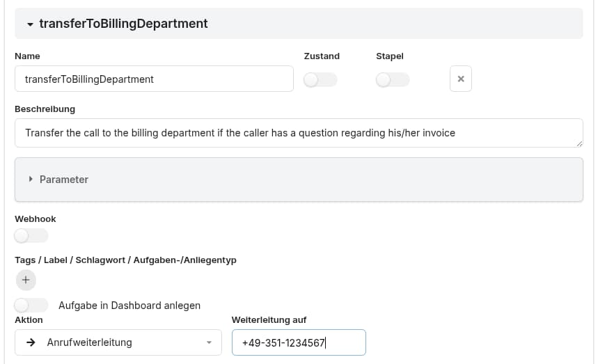Add a tag with the plus icon
Screen dimensions: 598x364
pyautogui.click(x=25, y=280)
